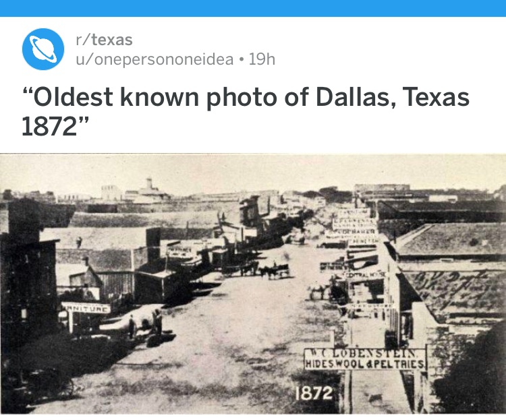
Task: Click the 19h post timestamp
Action: coord(262,59)
